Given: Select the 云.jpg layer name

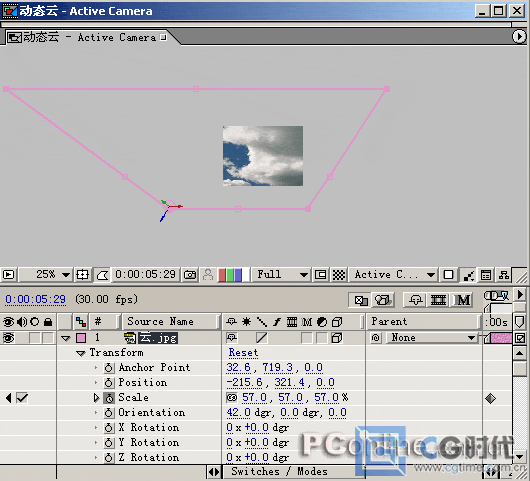Looking at the screenshot, I should pyautogui.click(x=158, y=338).
